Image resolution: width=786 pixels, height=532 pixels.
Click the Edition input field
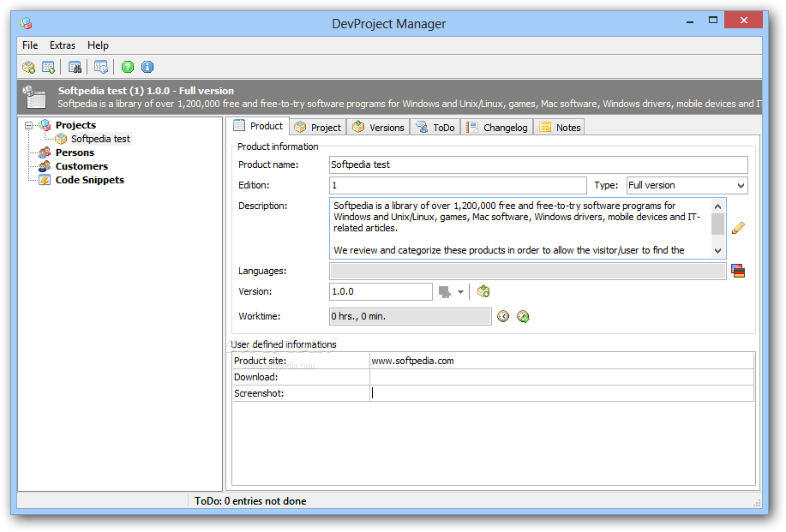tap(458, 185)
